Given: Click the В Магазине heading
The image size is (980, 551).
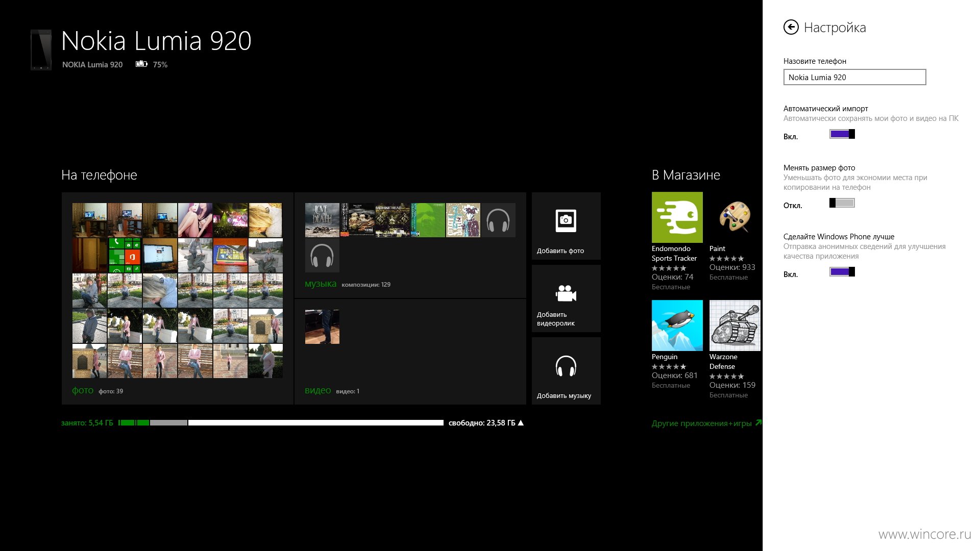Looking at the screenshot, I should [686, 175].
